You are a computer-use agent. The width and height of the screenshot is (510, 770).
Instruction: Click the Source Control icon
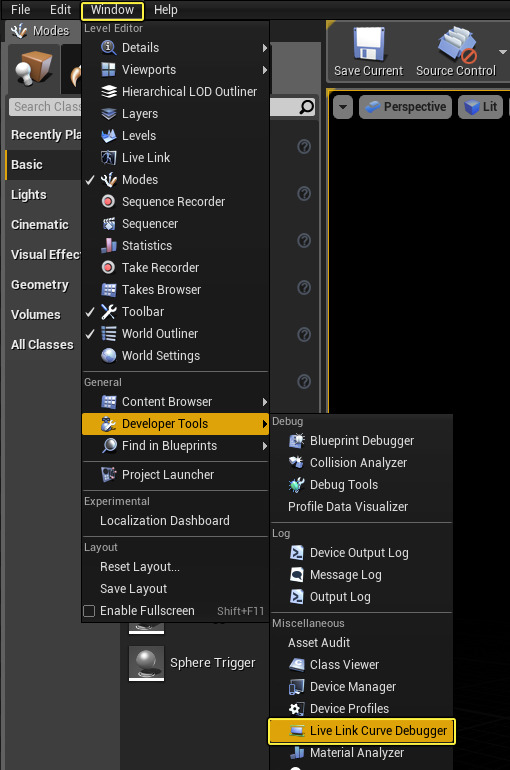coord(457,45)
